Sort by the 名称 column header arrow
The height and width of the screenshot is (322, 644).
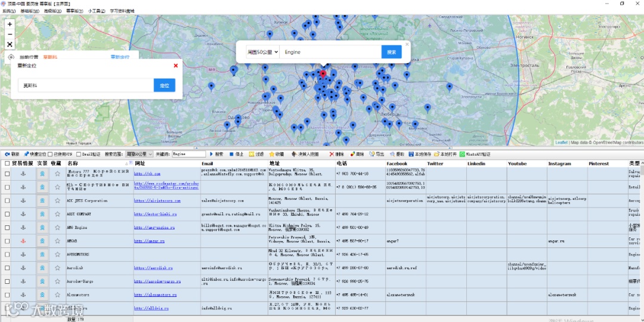[x=126, y=163]
